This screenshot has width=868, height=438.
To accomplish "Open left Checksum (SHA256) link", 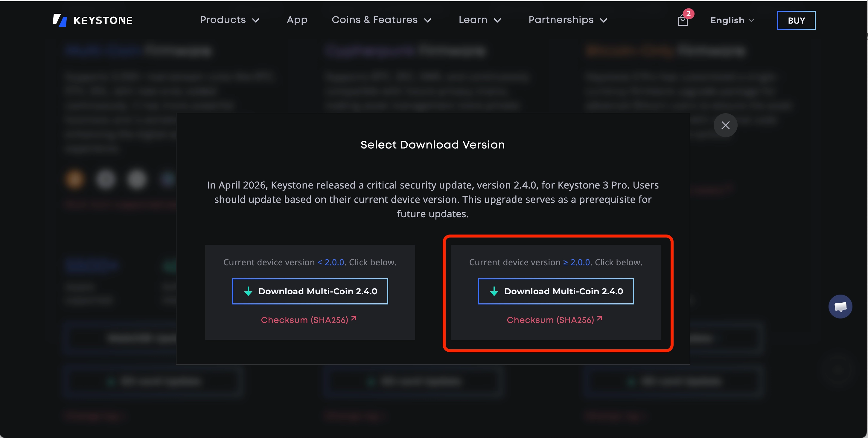I will click(x=304, y=320).
